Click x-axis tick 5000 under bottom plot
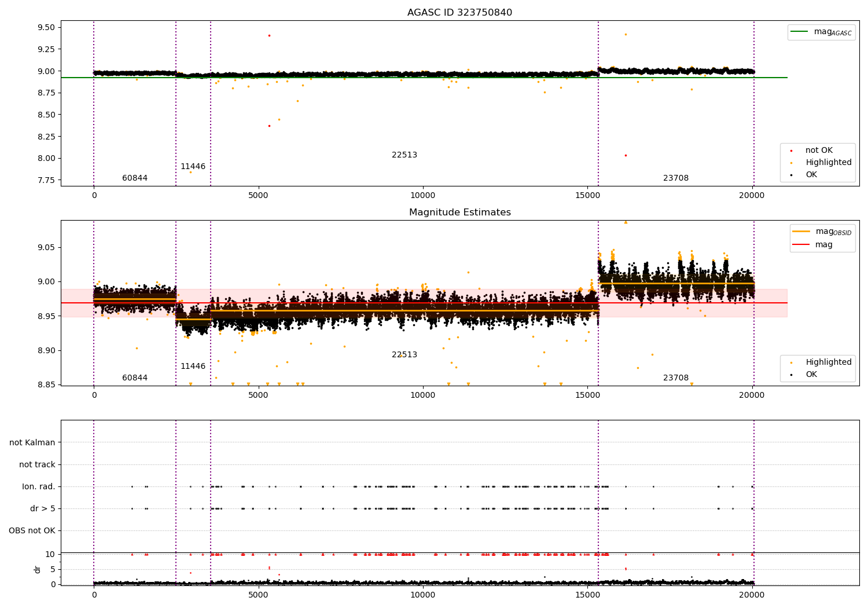868x608 pixels. (x=258, y=595)
